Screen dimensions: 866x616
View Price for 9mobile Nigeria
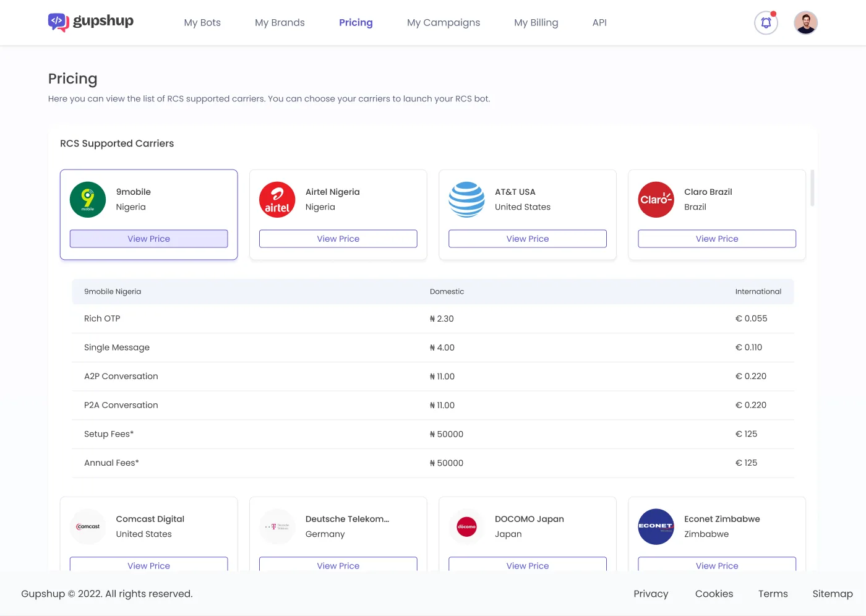148,239
